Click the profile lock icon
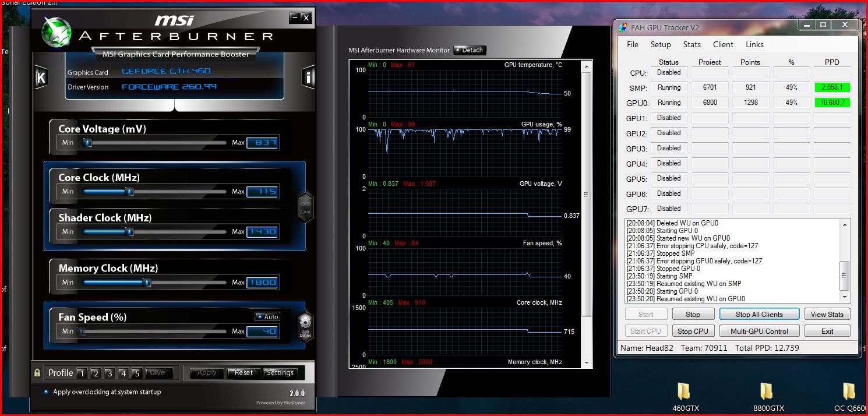Image resolution: width=868 pixels, height=416 pixels. [x=37, y=373]
